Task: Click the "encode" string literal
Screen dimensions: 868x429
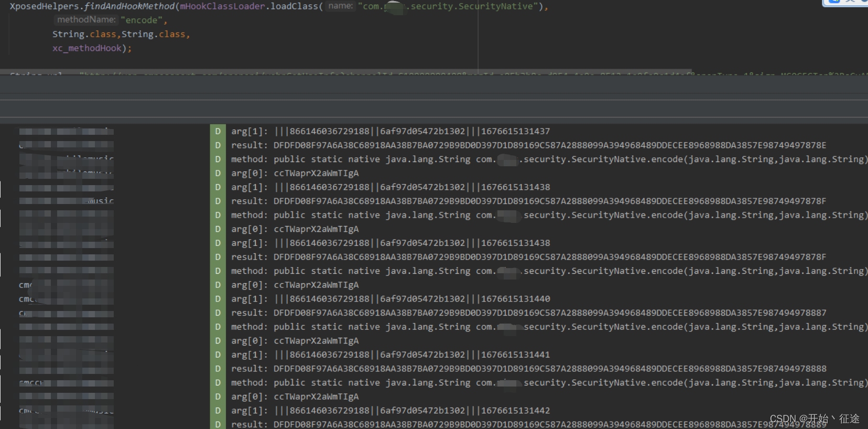Action: [142, 20]
